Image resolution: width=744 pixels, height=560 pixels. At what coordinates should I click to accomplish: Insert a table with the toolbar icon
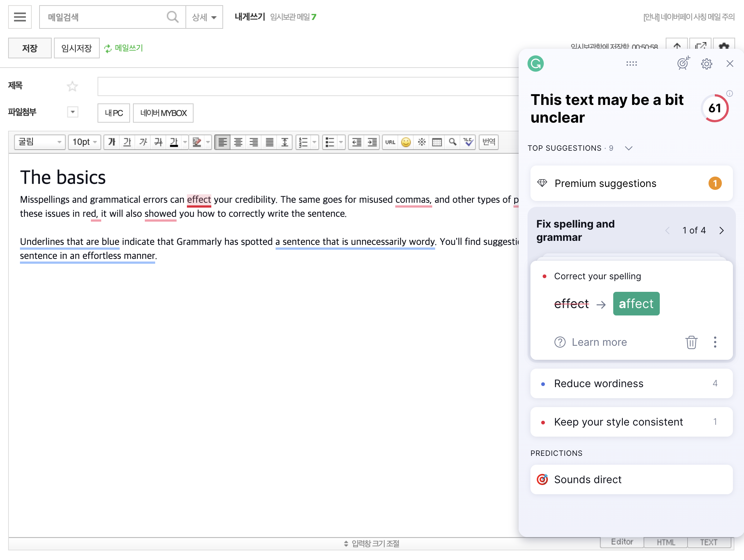coord(437,142)
